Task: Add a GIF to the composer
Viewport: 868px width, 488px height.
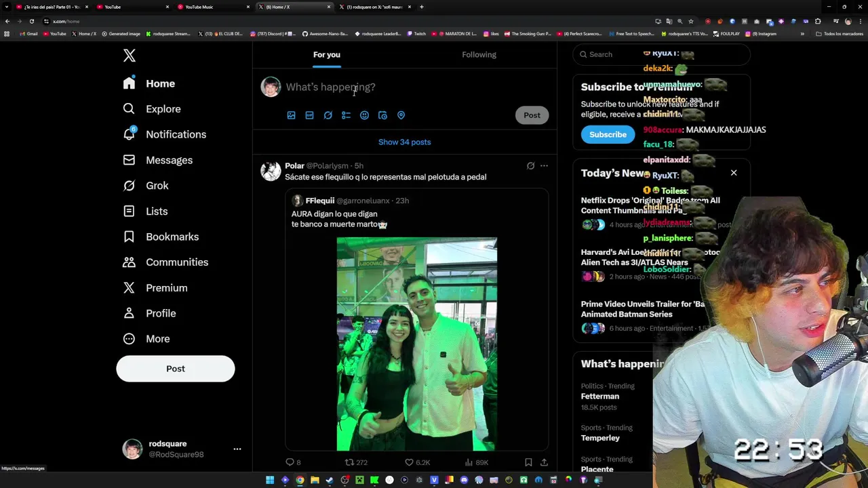Action: point(309,115)
